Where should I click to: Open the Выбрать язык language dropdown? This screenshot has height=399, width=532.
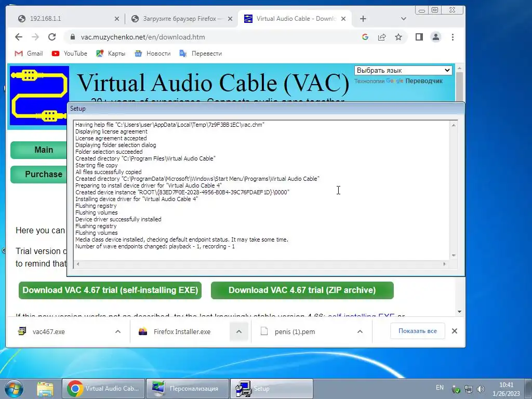click(x=403, y=70)
